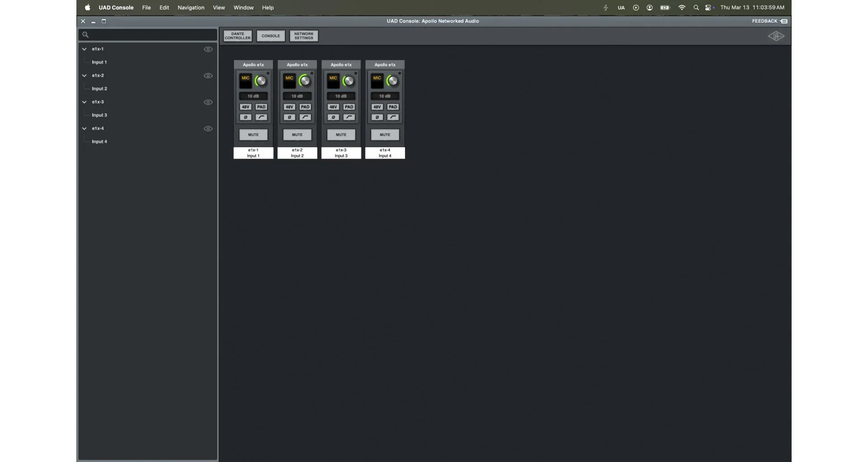The height and width of the screenshot is (462, 868).
Task: Open the Help menu
Action: coord(268,8)
